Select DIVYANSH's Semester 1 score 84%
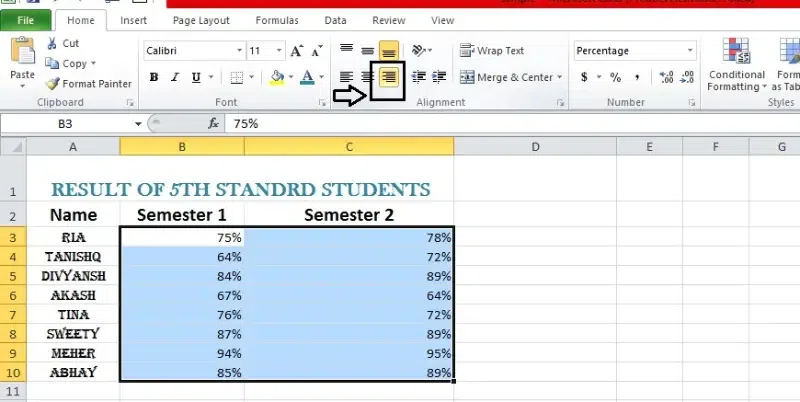This screenshot has height=402, width=800. 182,276
